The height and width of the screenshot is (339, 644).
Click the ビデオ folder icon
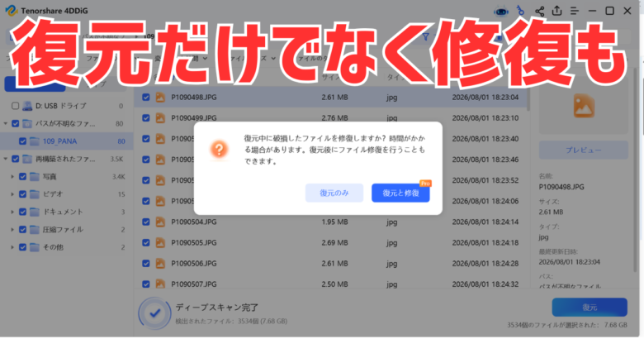35,194
